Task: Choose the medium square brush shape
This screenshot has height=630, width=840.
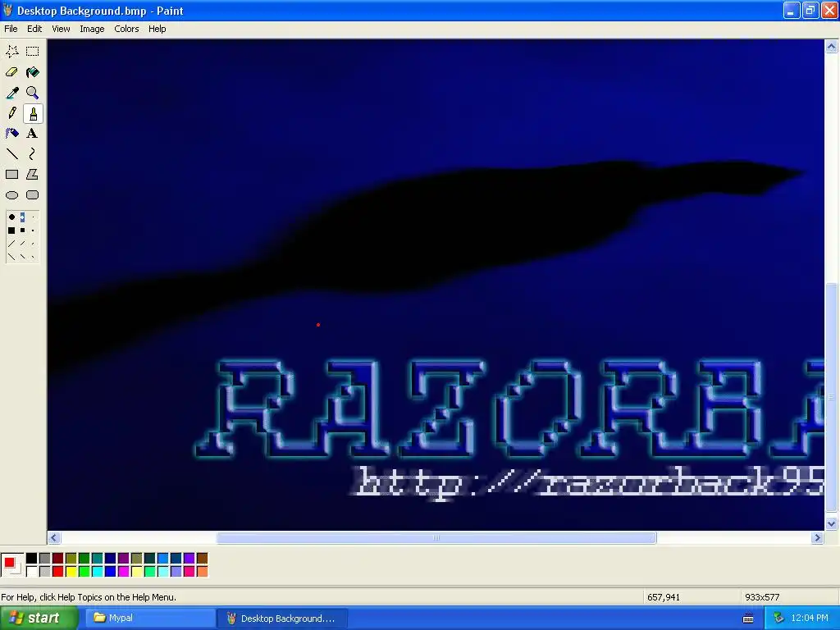Action: (22, 231)
